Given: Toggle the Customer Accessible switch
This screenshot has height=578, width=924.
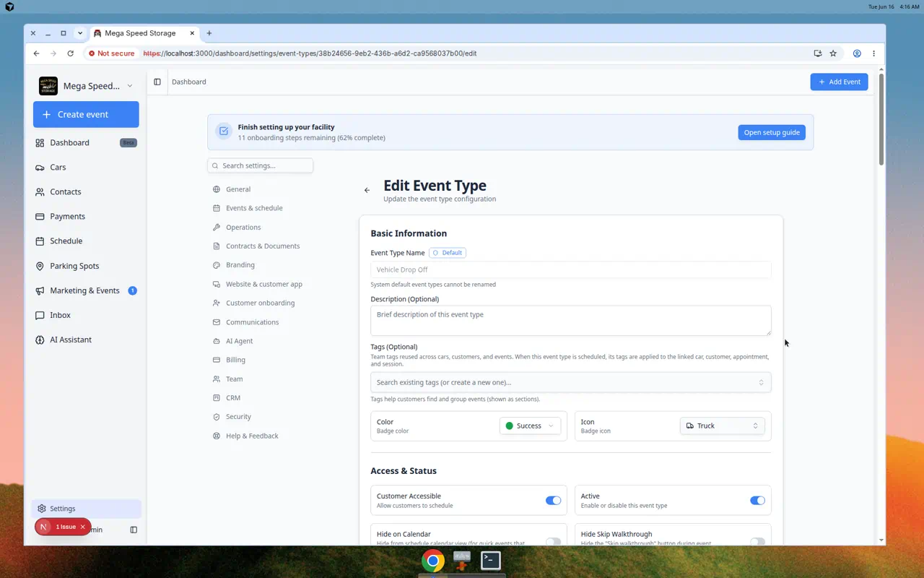Looking at the screenshot, I should [x=553, y=501].
